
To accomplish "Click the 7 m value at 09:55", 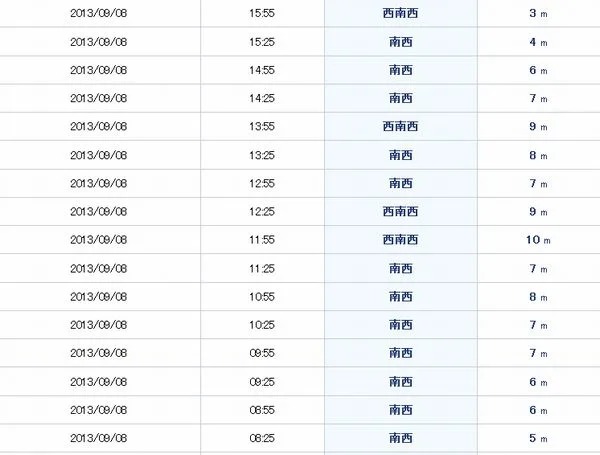I will point(538,353).
